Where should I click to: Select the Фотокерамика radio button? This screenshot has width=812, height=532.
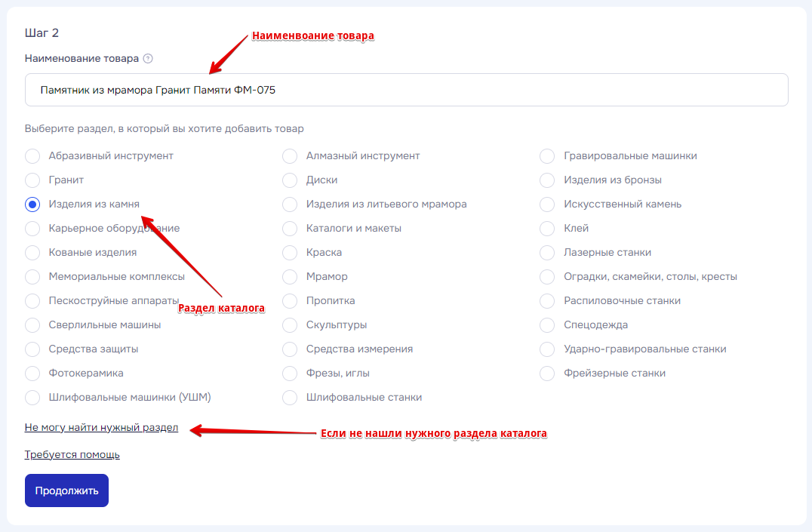pos(32,374)
